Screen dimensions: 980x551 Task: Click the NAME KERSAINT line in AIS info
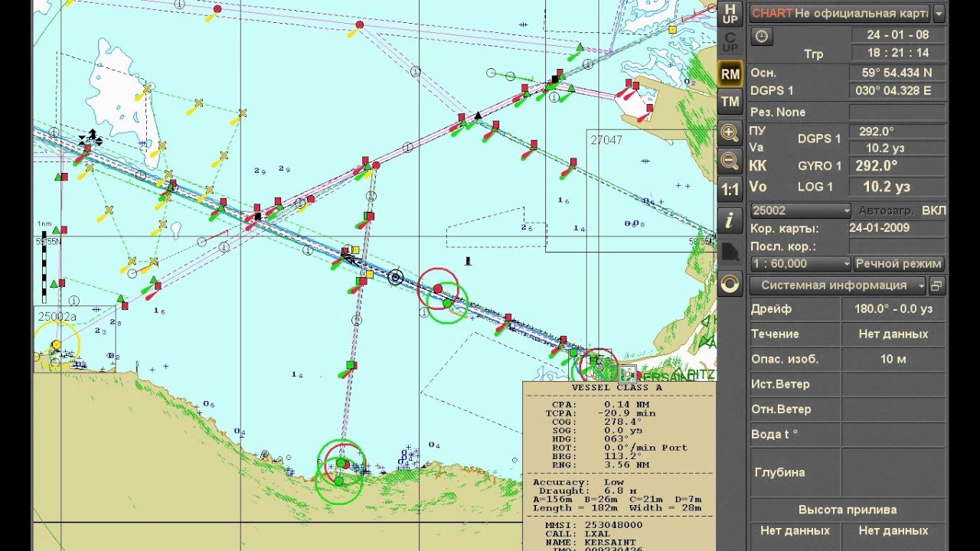tap(590, 542)
